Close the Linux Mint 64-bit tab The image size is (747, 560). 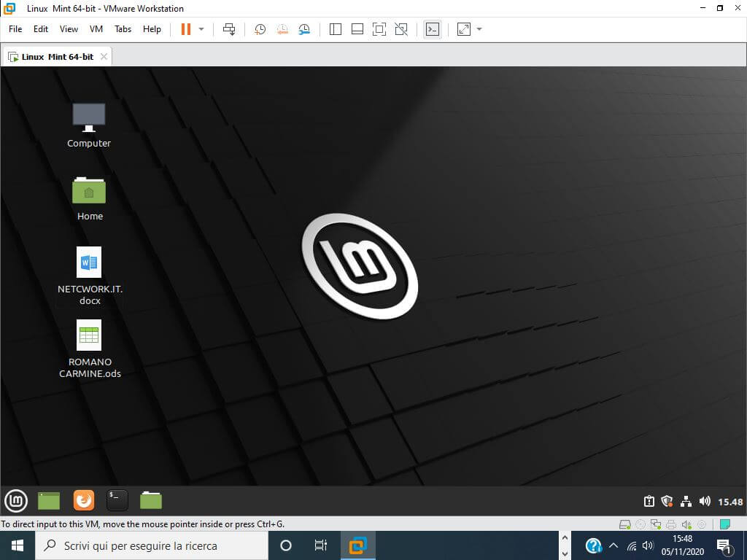coord(104,57)
